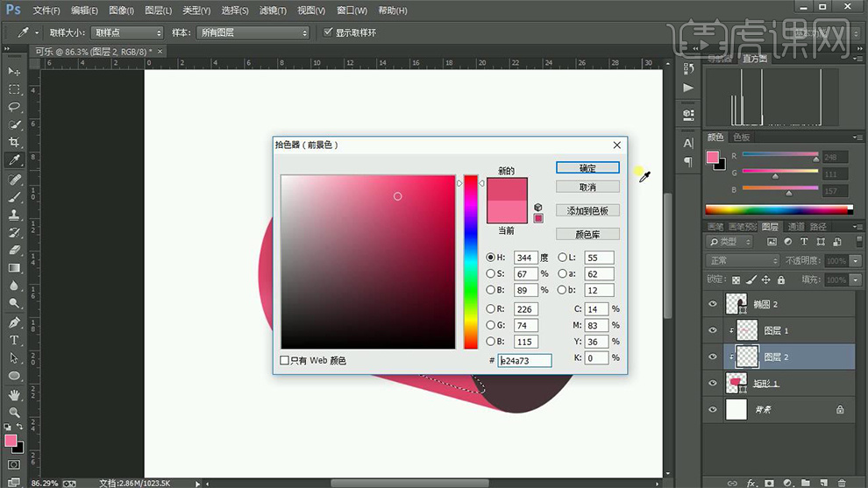Select the Gradient tool
This screenshot has height=488, width=868.
14,268
